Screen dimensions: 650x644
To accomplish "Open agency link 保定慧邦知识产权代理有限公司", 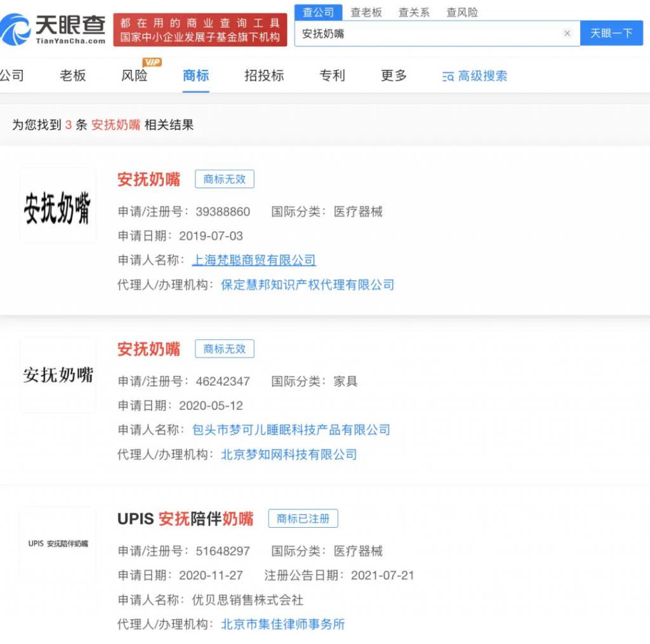I will tap(307, 285).
